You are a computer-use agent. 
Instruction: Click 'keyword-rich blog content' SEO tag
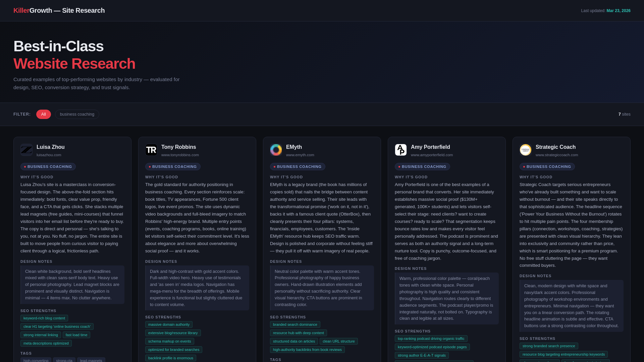44,318
